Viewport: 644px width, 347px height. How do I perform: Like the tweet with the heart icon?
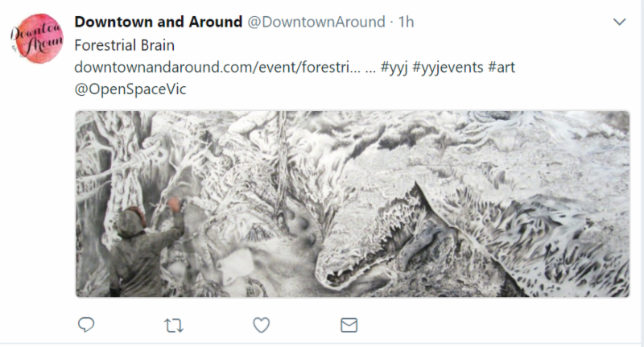click(x=261, y=325)
